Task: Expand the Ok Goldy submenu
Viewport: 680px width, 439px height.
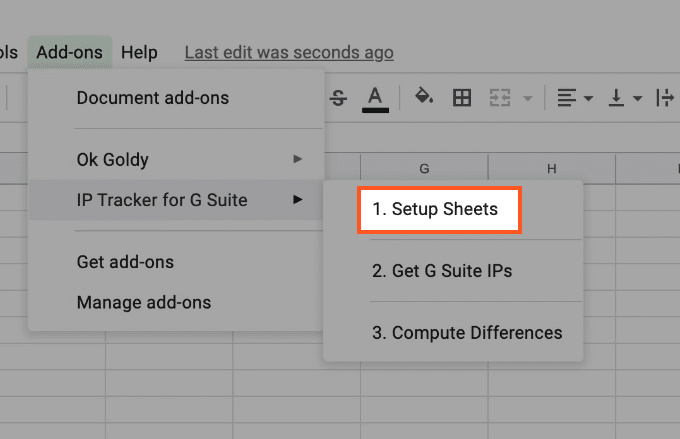Action: click(x=176, y=160)
